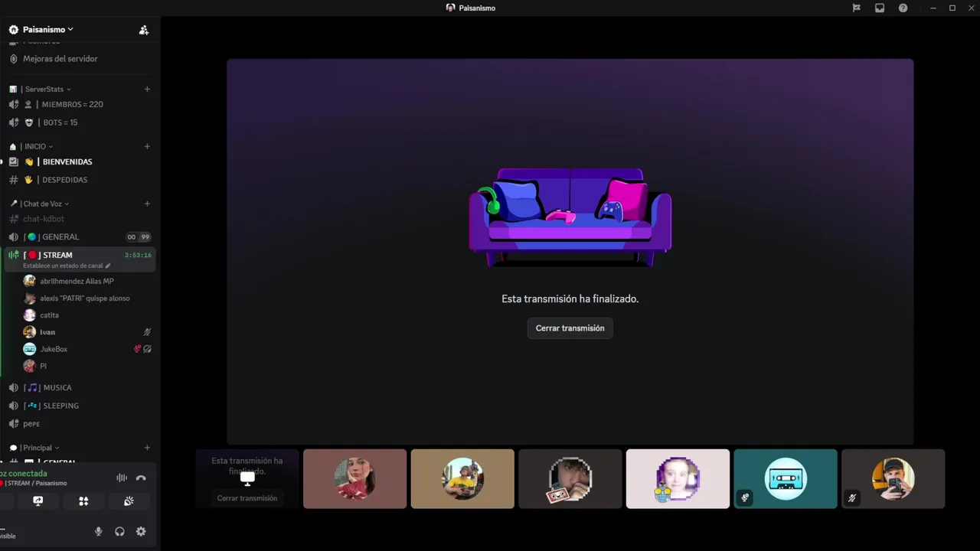The height and width of the screenshot is (551, 980).
Task: Edit channel status pencil under STREAM
Action: click(x=108, y=266)
